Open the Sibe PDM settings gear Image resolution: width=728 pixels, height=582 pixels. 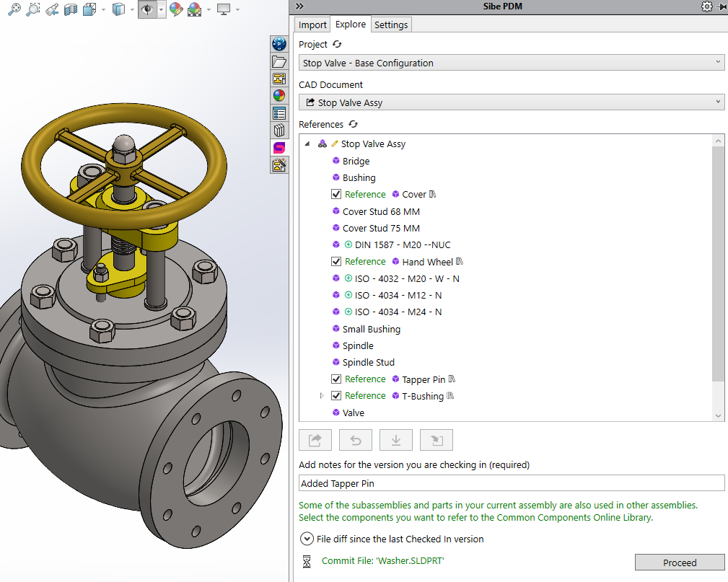click(706, 6)
